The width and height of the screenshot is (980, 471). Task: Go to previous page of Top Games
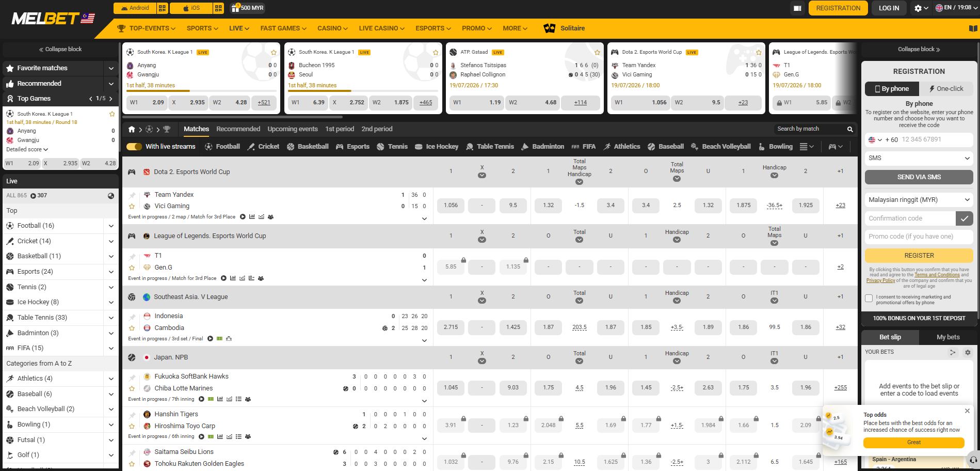(x=91, y=99)
